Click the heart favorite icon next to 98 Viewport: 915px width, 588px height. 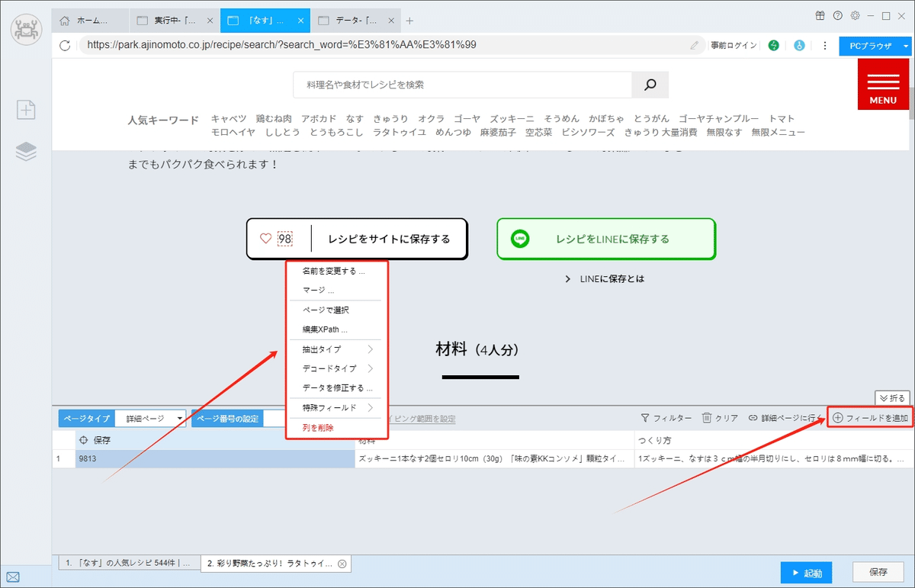[265, 239]
